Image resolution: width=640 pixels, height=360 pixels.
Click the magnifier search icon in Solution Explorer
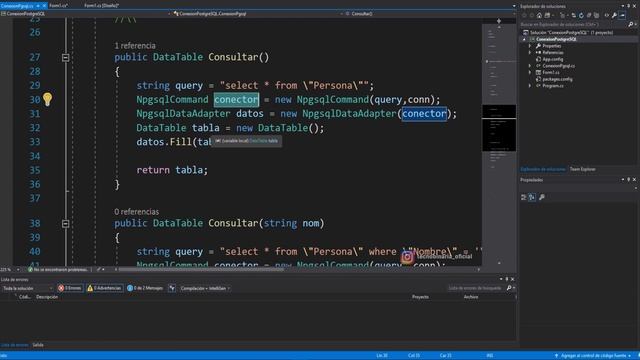(631, 24)
